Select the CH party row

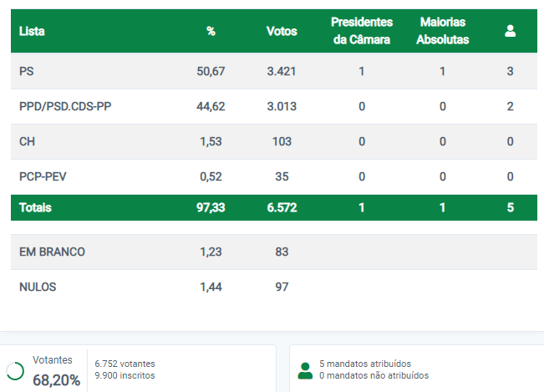274,141
